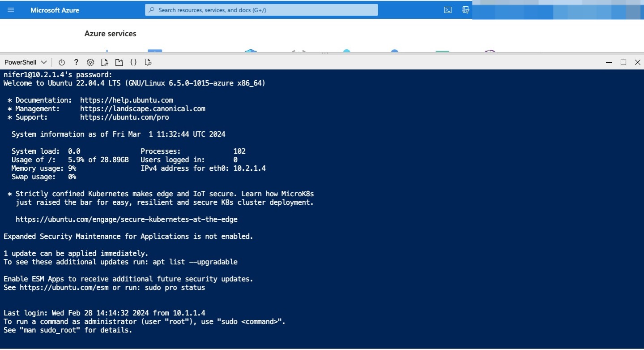This screenshot has height=350, width=644.
Task: Open Cloud Shell from the top bar icon
Action: [x=448, y=10]
